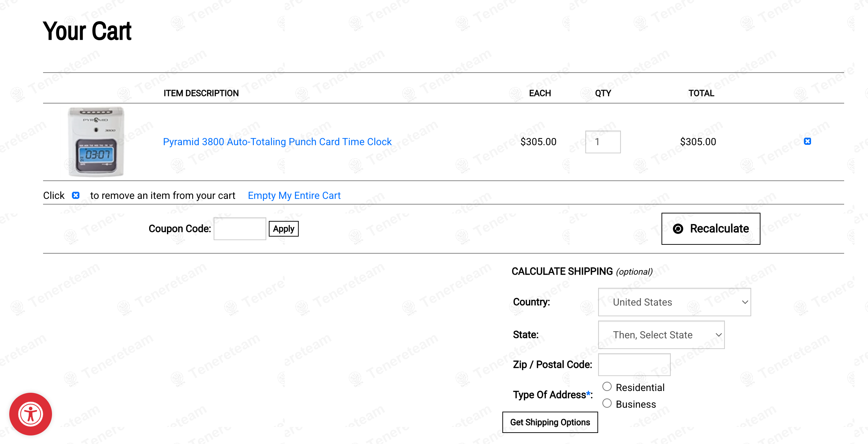The width and height of the screenshot is (868, 444).
Task: Click the ITEM DESCRIPTION column header
Action: [x=201, y=93]
